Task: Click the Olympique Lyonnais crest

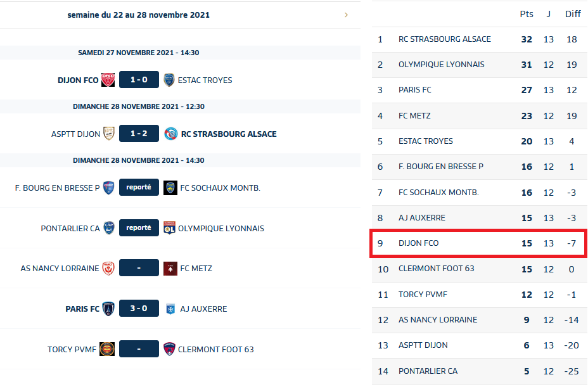Action: tap(169, 228)
